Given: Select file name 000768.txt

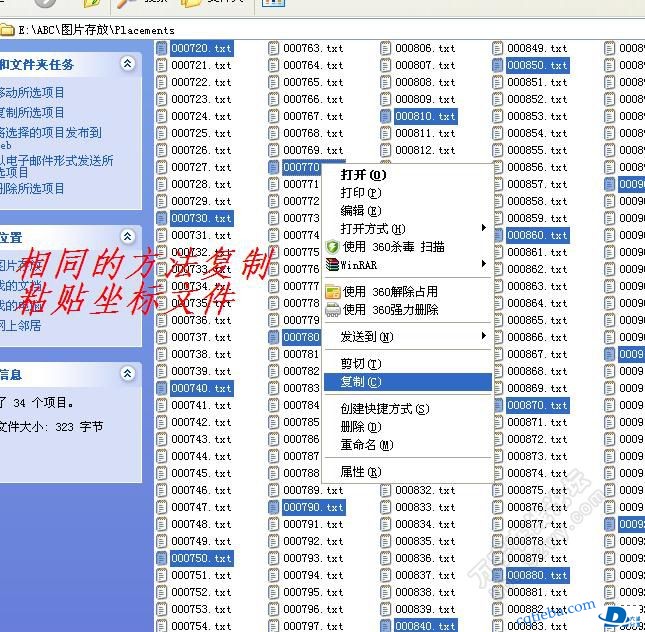Looking at the screenshot, I should coord(313,133).
